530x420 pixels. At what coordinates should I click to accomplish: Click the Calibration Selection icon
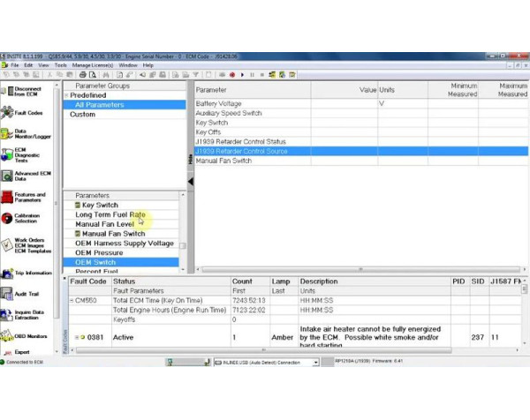pyautogui.click(x=8, y=218)
